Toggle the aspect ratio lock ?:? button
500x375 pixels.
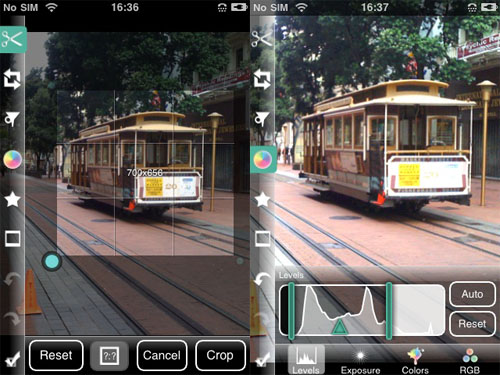click(109, 356)
